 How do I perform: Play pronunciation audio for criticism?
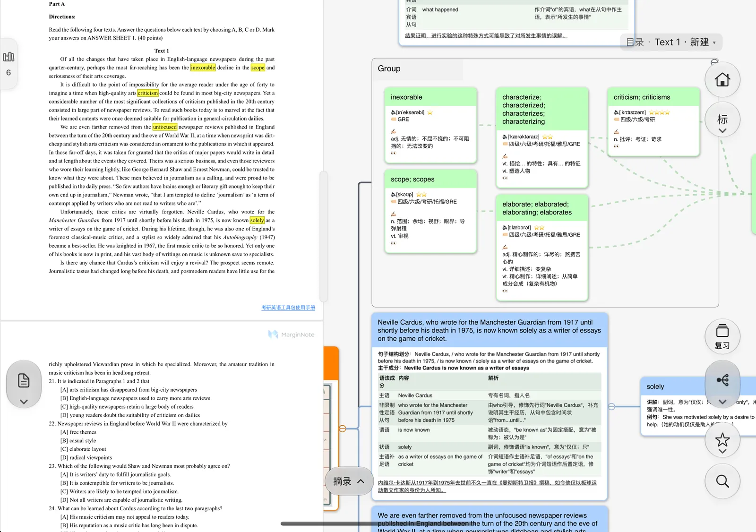[x=616, y=112]
